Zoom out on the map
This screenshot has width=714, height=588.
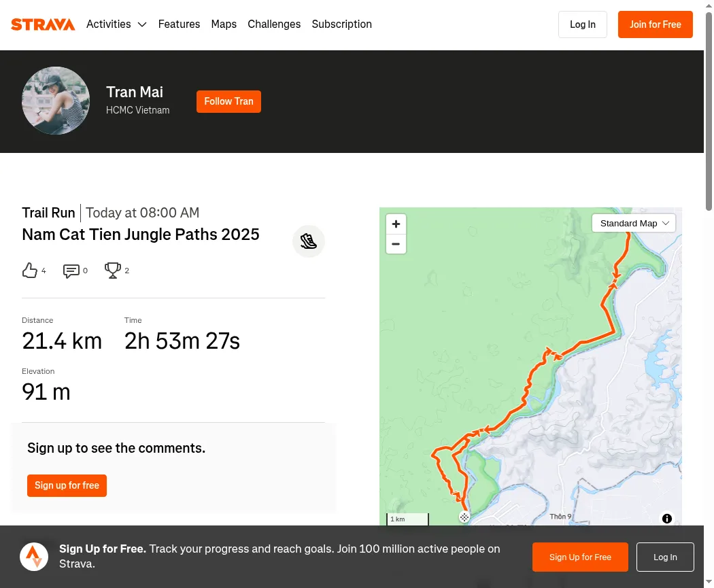click(396, 244)
